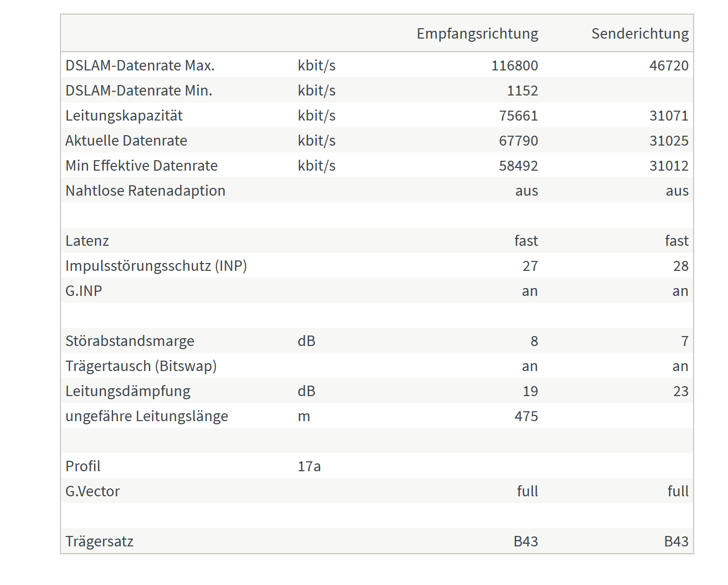Click Bitswap 'an' under Empfangsrichtung
728x585 pixels.
(529, 366)
